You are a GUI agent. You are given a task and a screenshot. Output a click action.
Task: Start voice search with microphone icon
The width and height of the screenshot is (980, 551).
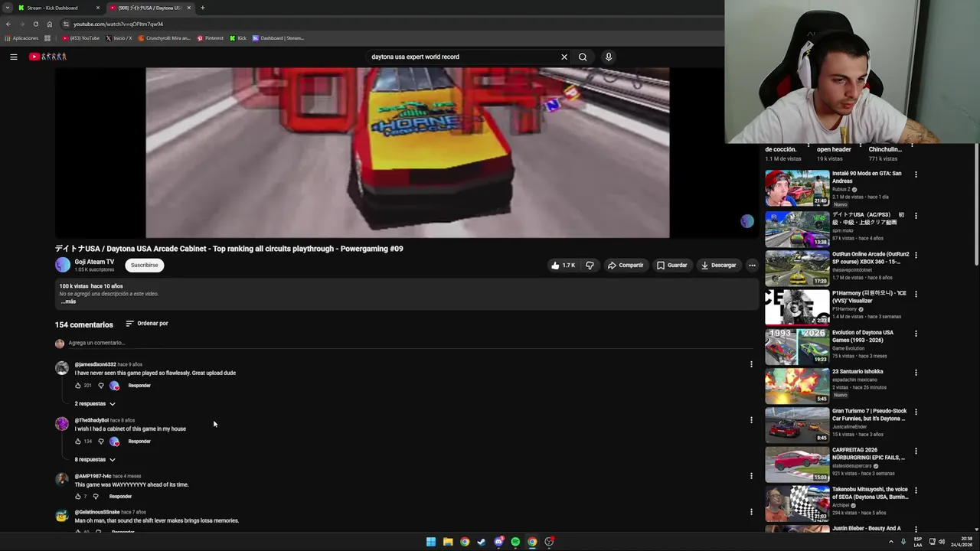click(609, 57)
